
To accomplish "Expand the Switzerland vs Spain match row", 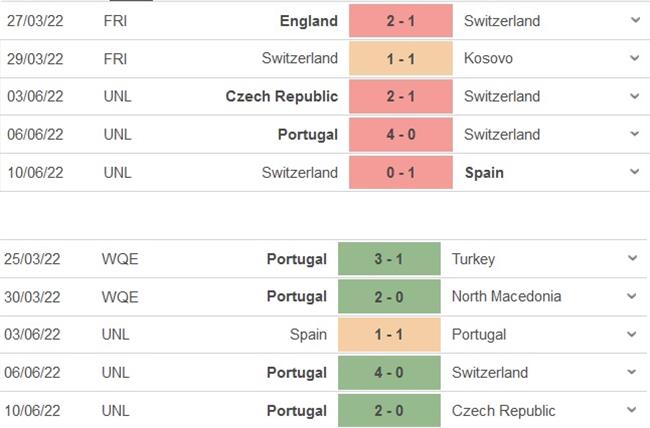I will coord(634,172).
